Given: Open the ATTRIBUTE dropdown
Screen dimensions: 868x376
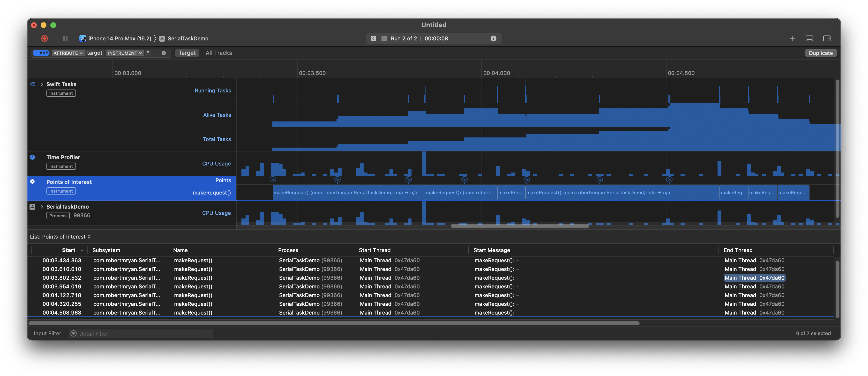Looking at the screenshot, I should tap(68, 53).
